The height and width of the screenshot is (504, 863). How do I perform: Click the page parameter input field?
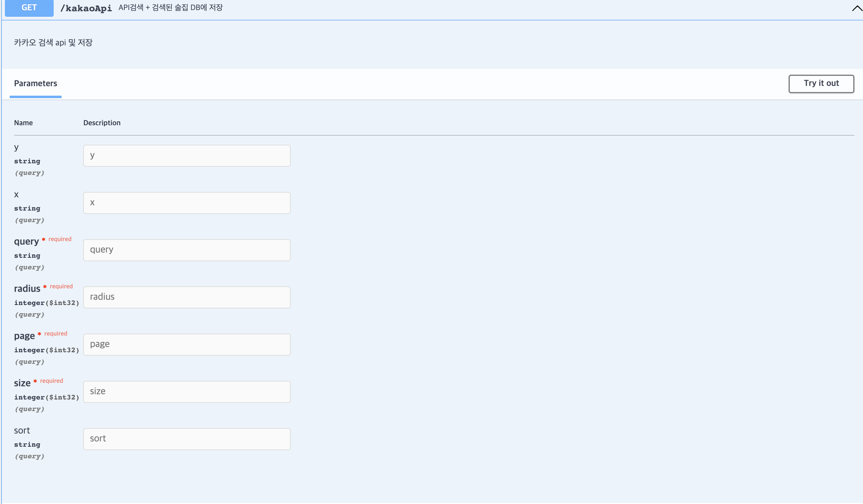point(187,345)
